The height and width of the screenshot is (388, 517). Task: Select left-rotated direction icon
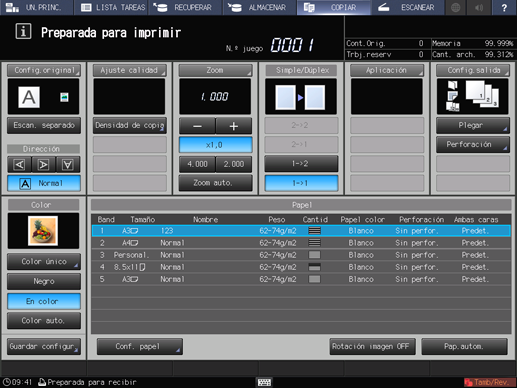[19, 164]
